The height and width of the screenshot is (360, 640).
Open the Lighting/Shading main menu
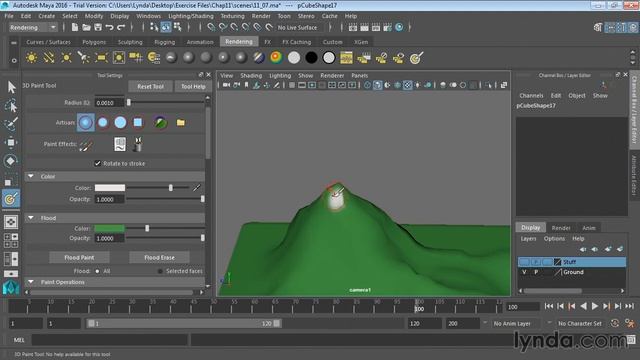[x=191, y=16]
